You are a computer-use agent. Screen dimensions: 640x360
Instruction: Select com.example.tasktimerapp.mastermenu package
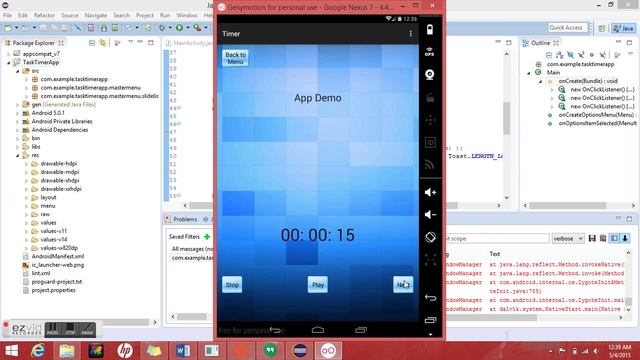coord(90,88)
